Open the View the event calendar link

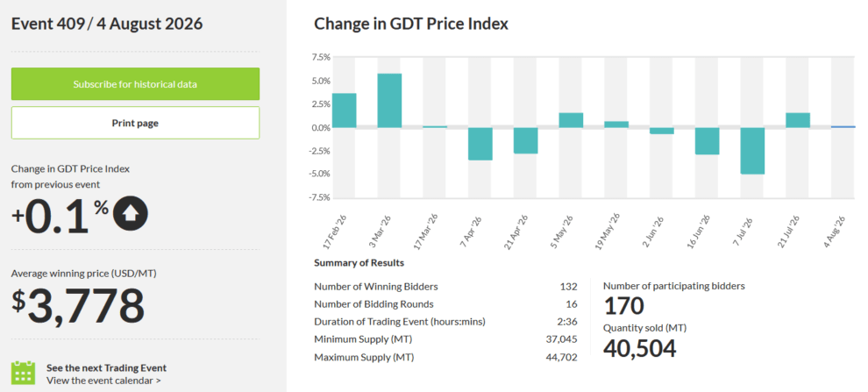click(x=104, y=381)
